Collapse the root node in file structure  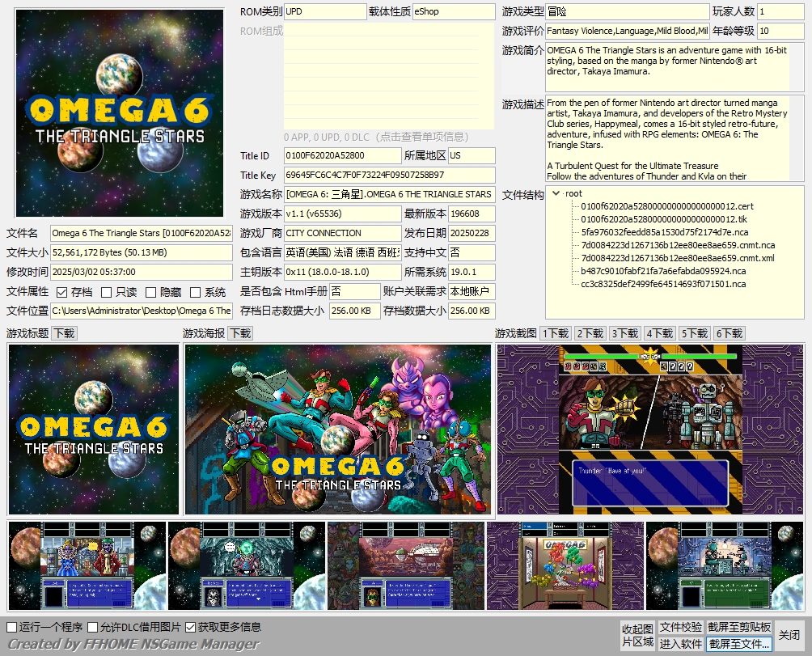click(556, 193)
